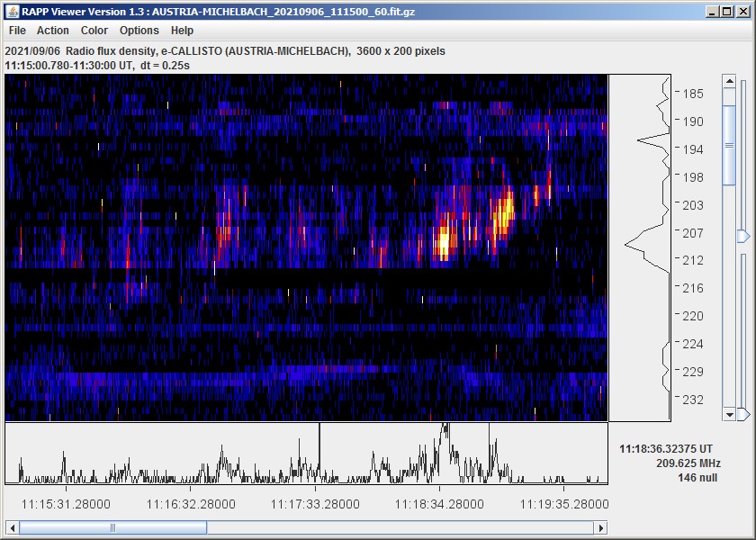756x540 pixels.
Task: Click the 198 frequency axis label
Action: pyautogui.click(x=693, y=177)
